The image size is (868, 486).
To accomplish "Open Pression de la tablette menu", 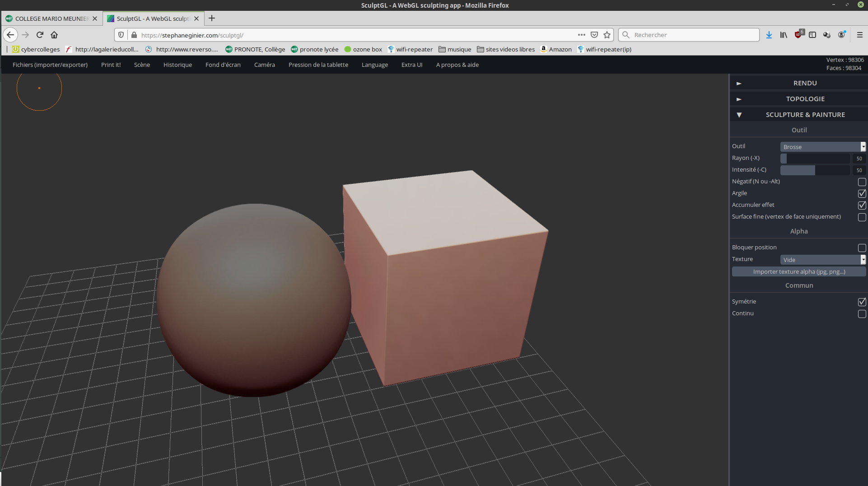I will click(x=318, y=65).
